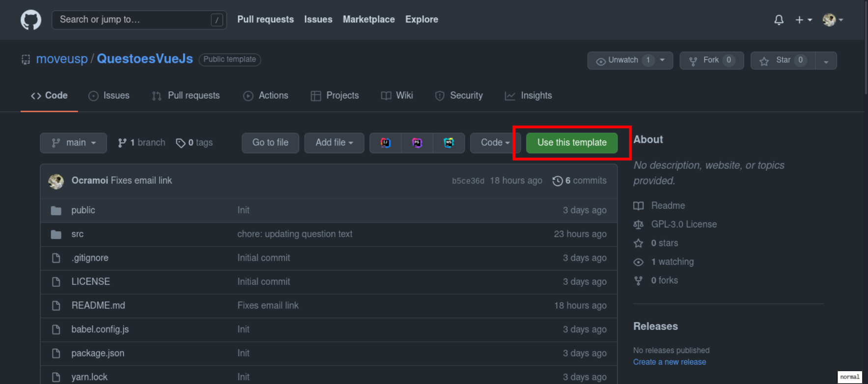Switch to the Insights tab
The image size is (868, 384).
[x=529, y=96]
